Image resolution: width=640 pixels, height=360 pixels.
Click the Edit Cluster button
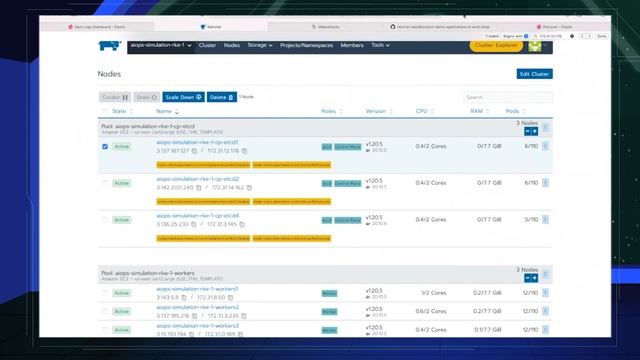coord(534,74)
